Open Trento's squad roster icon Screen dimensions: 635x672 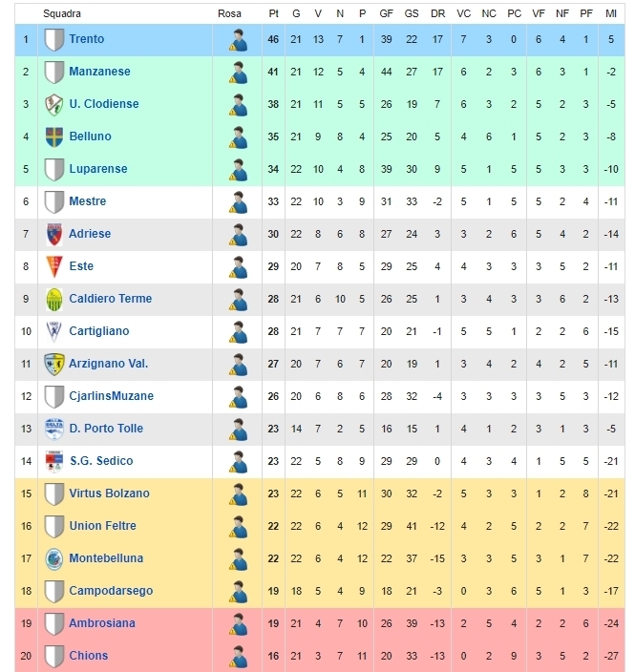[x=238, y=40]
